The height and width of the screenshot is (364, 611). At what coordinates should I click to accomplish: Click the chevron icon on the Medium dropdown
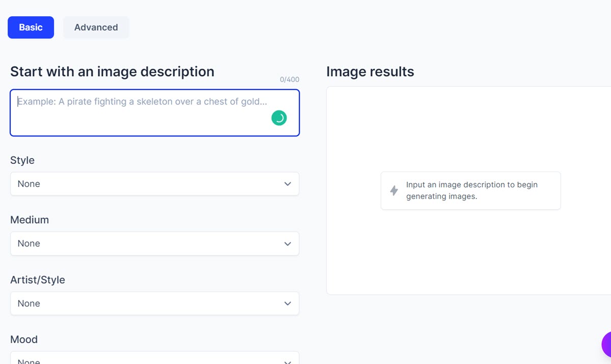(288, 243)
